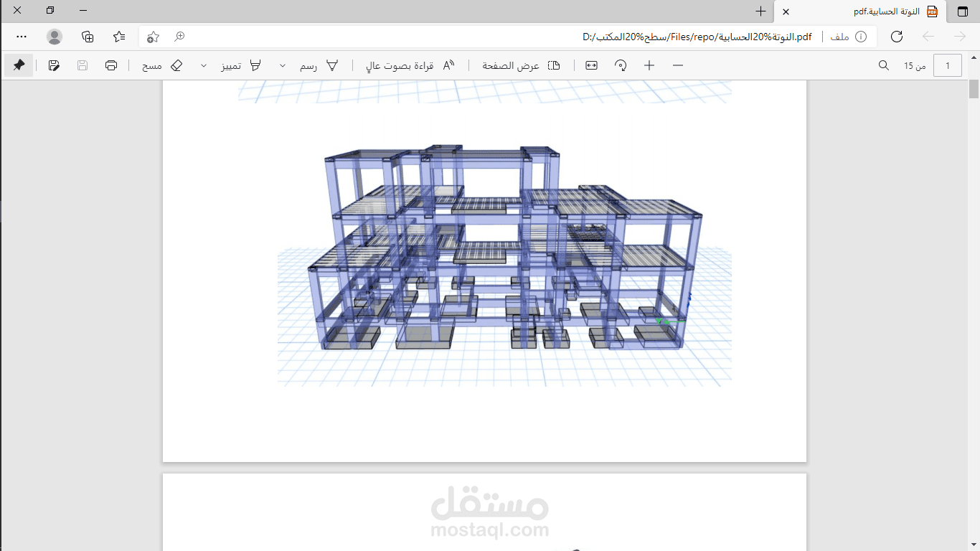Open the PDF search tool

[x=884, y=65]
